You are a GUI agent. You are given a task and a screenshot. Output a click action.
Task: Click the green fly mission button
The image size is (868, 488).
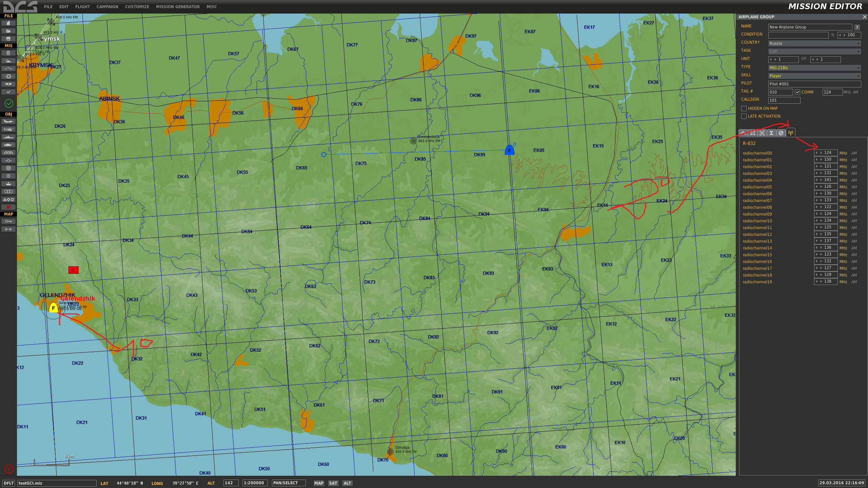[8, 103]
